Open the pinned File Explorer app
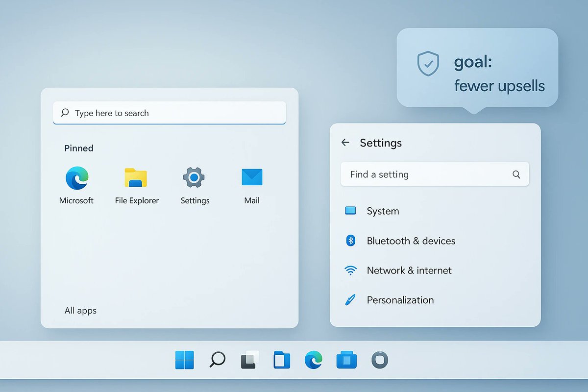The height and width of the screenshot is (392, 588). click(136, 177)
